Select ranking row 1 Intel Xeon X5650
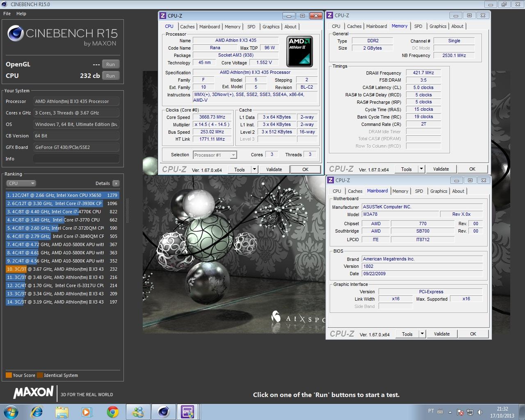 tap(62, 195)
